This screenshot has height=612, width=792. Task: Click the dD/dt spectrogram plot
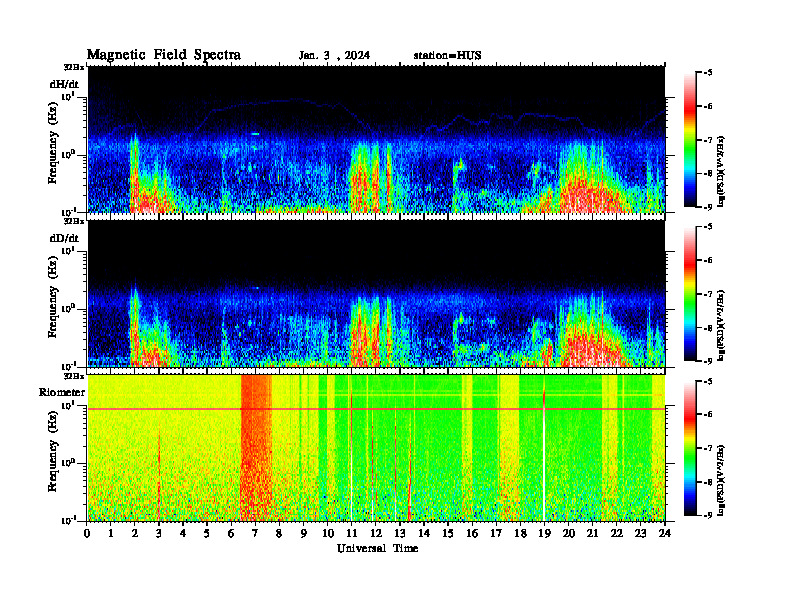click(376, 294)
